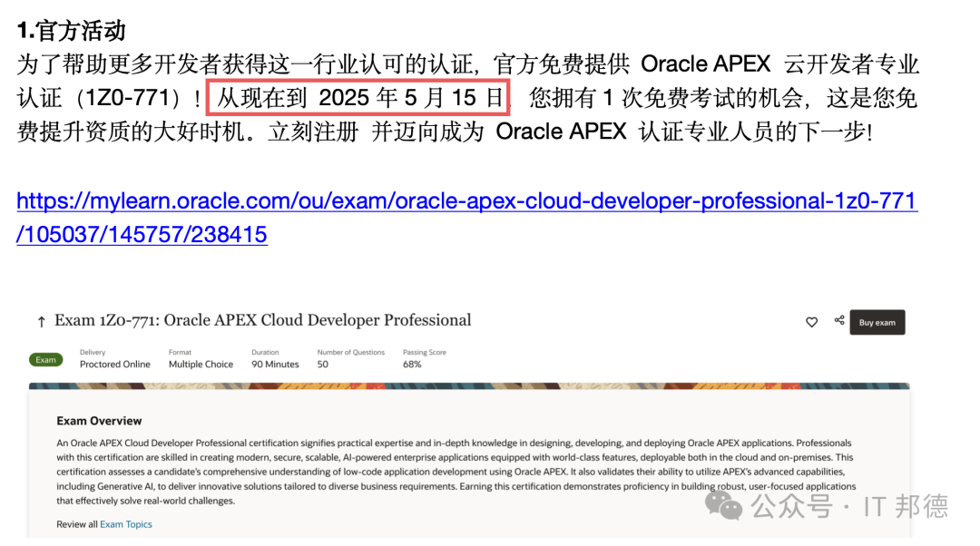980x546 pixels.
Task: Click the 'Proctored Online' delivery value
Action: pos(115,365)
